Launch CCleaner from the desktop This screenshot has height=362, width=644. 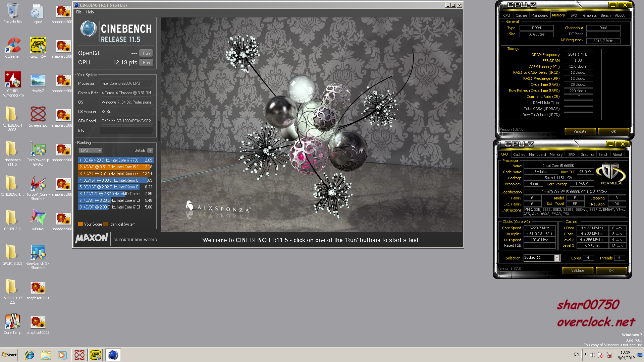pyautogui.click(x=12, y=48)
